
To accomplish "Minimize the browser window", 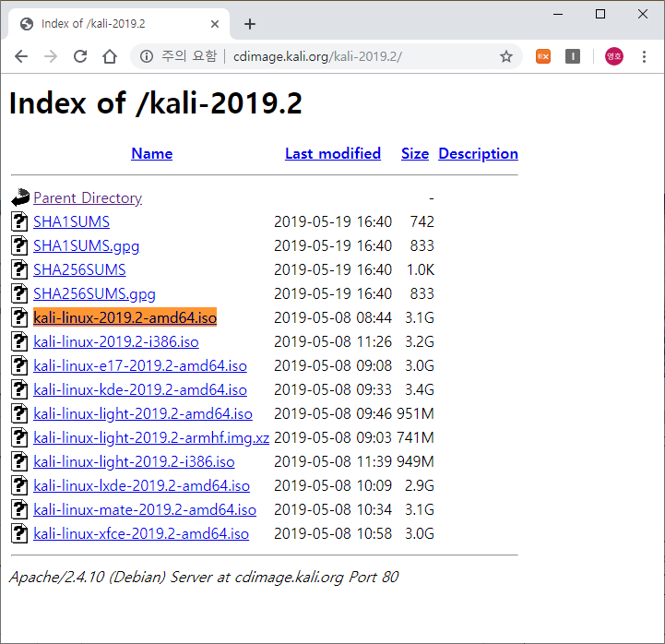I will pyautogui.click(x=558, y=14).
